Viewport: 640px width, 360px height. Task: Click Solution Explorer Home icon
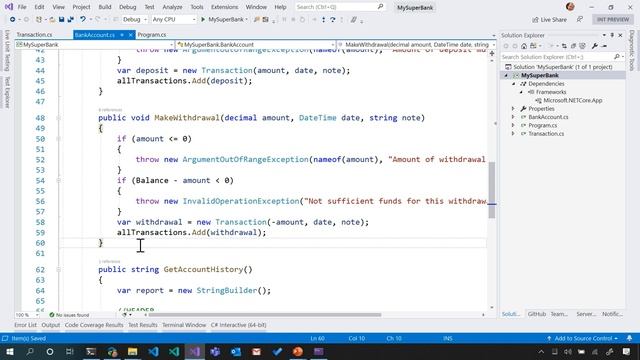pos(524,46)
